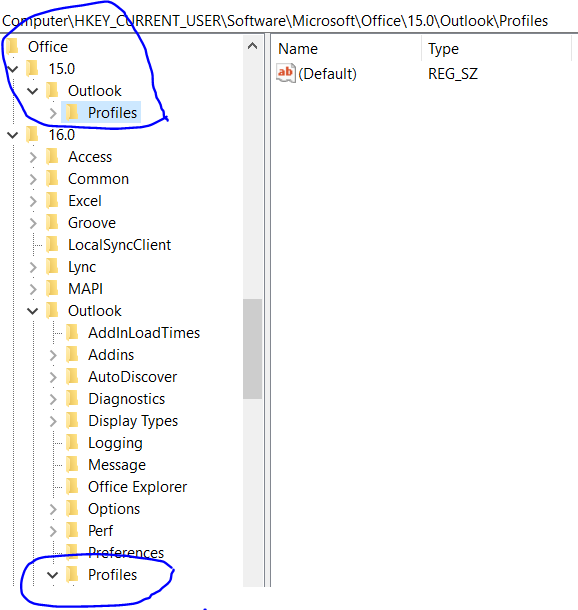Select the Groove key
The width and height of the screenshot is (578, 610).
[x=92, y=223]
